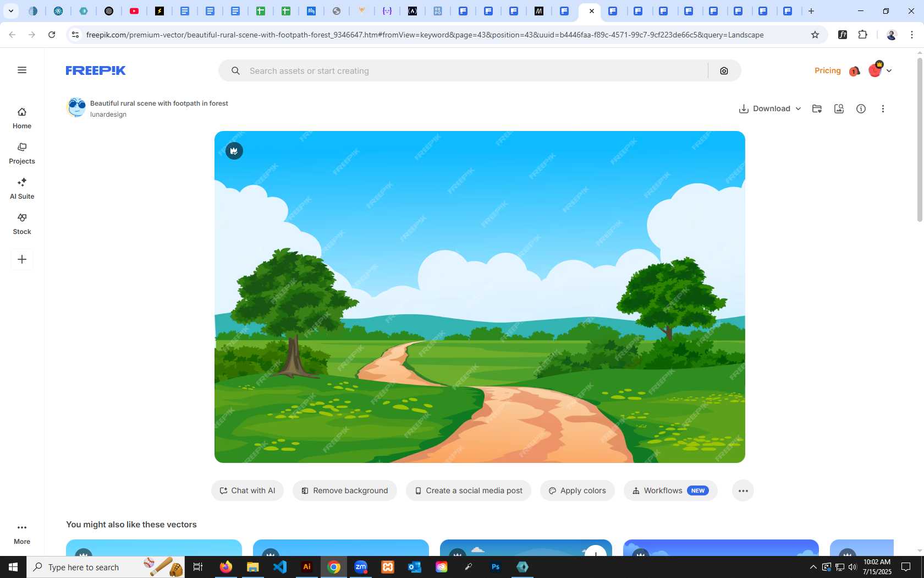
Task: Expand the user account avatar menu
Action: point(879,70)
